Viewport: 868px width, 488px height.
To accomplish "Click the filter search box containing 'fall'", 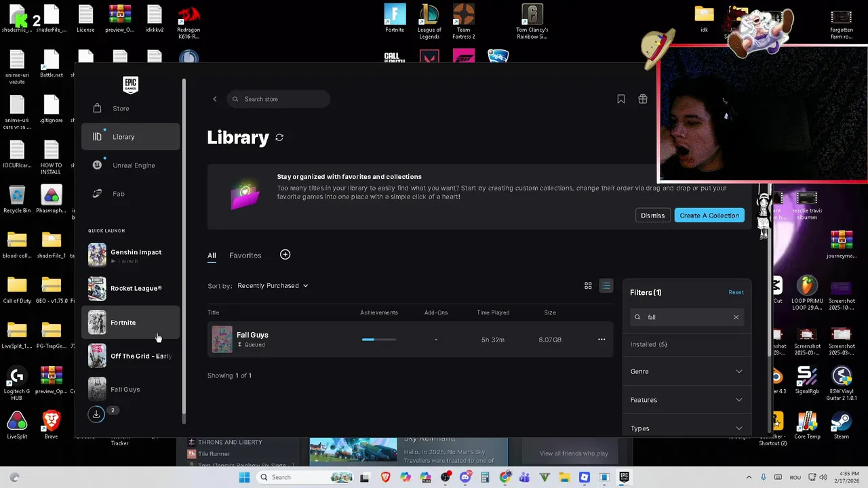I will (x=686, y=317).
